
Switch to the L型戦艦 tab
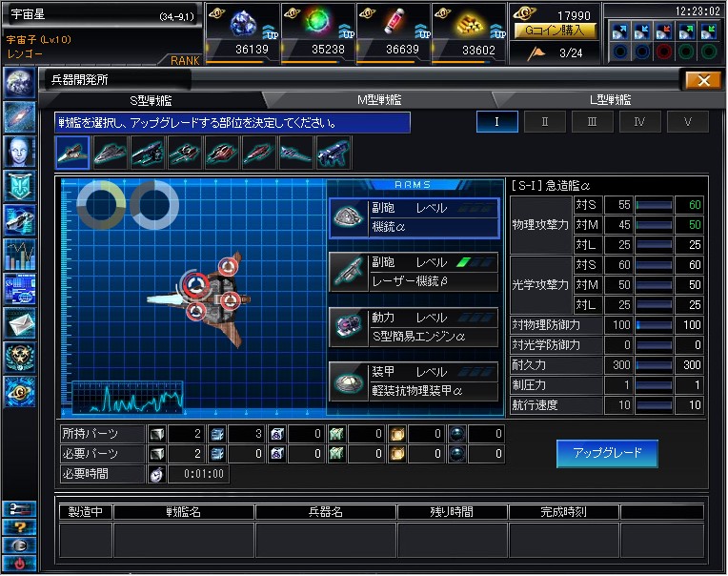pyautogui.click(x=611, y=100)
